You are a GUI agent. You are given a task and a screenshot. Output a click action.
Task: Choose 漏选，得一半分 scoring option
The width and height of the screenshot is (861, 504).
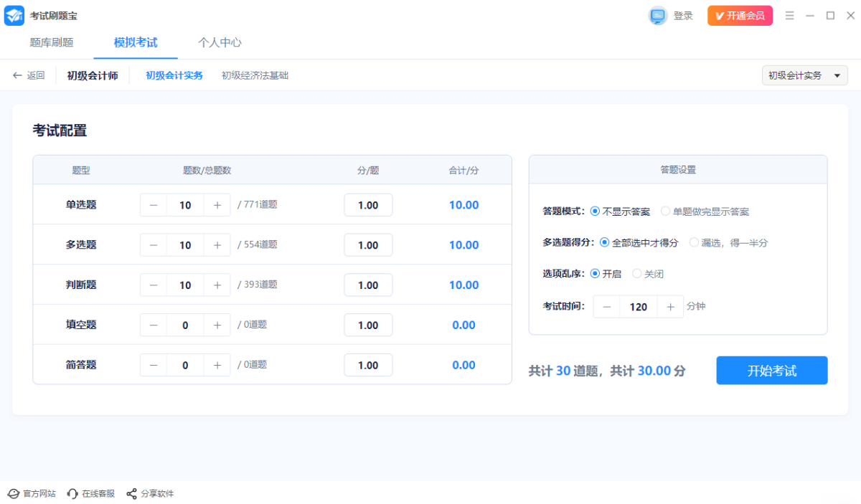point(728,243)
